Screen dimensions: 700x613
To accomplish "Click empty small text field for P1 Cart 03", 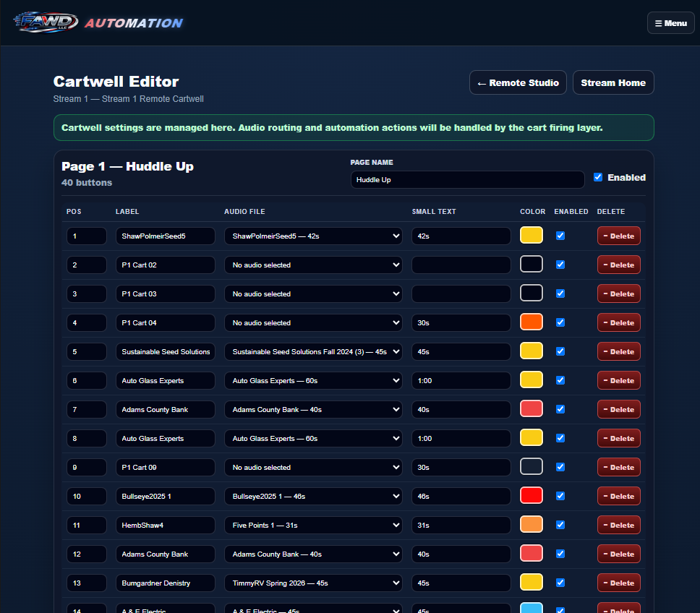I will (461, 294).
